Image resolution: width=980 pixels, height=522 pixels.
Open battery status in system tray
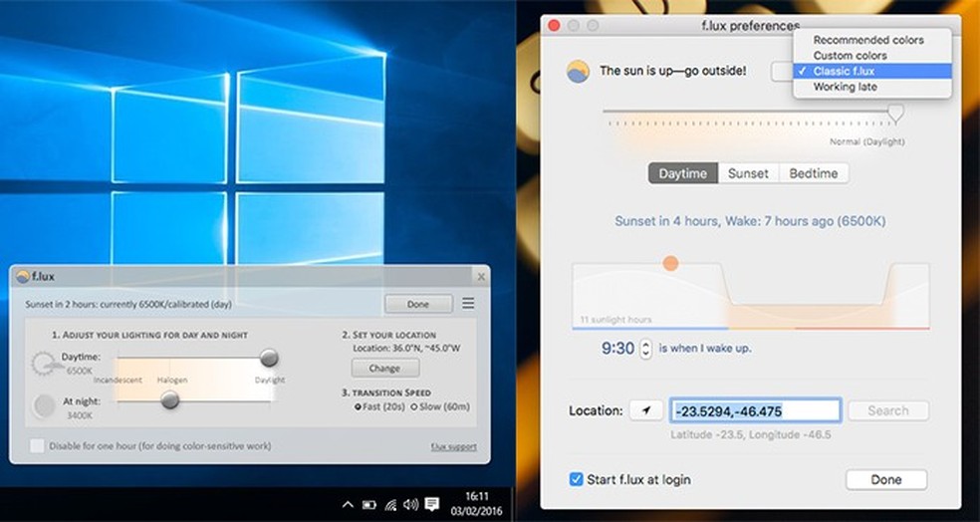click(369, 504)
